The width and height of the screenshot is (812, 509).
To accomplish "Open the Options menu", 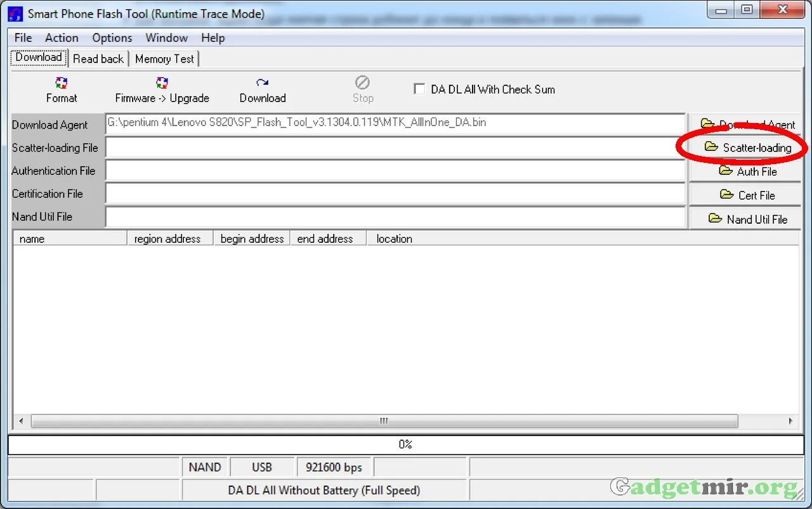I will (112, 38).
